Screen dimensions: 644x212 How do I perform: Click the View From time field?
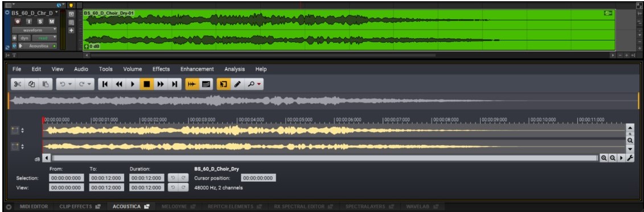[x=67, y=187]
